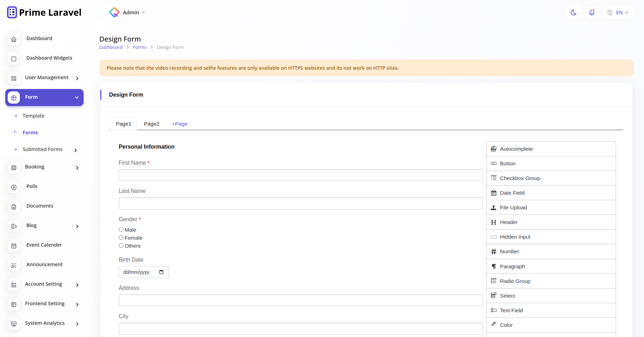Click the Header element icon
Screen dimensions: 644x337
coord(493,222)
